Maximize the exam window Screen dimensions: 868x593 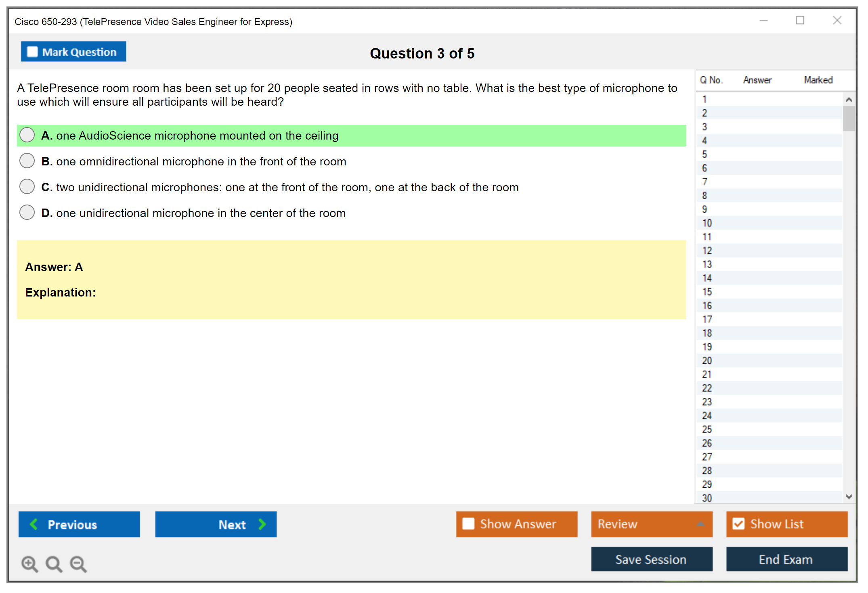coord(800,21)
